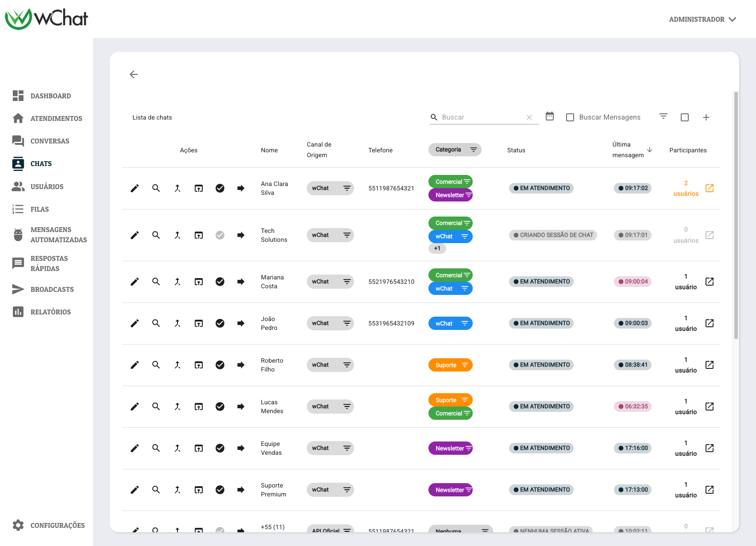Open the calendar date filter icon

[x=550, y=116]
